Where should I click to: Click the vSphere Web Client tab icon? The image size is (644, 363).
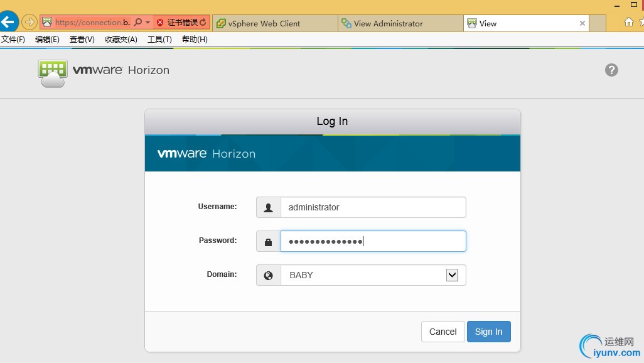(221, 23)
